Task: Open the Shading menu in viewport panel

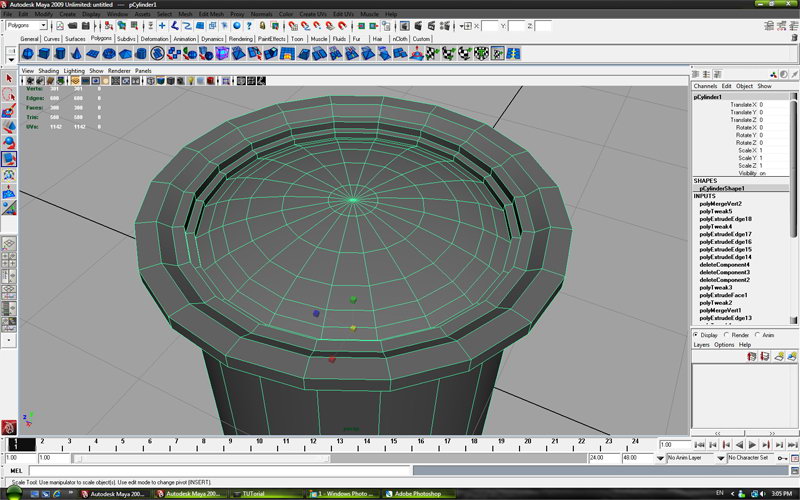Action: (x=49, y=71)
